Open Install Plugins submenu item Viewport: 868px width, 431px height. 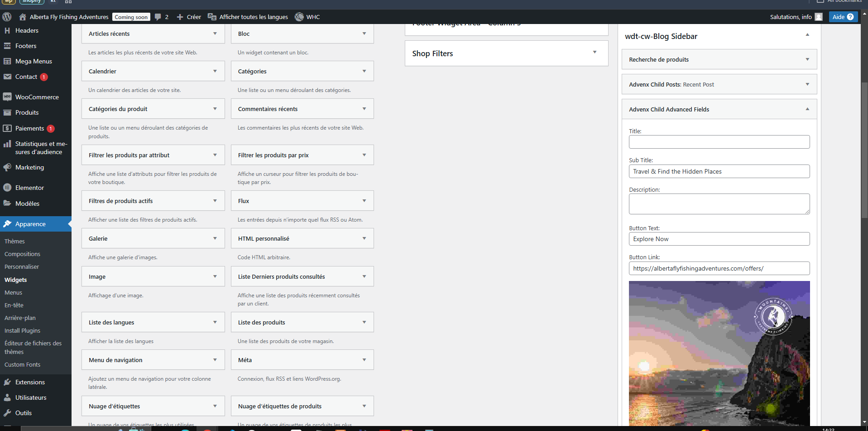coord(22,330)
